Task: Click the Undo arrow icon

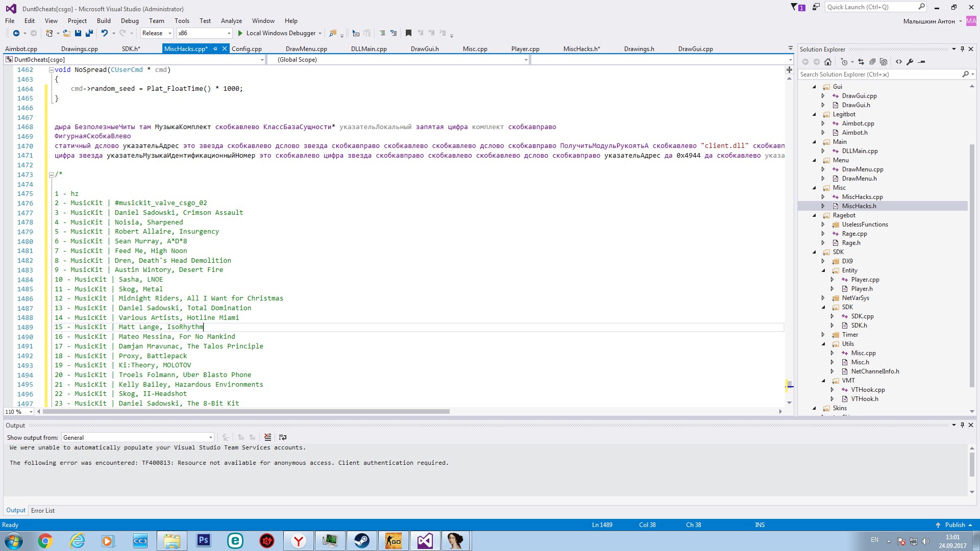Action: click(105, 33)
